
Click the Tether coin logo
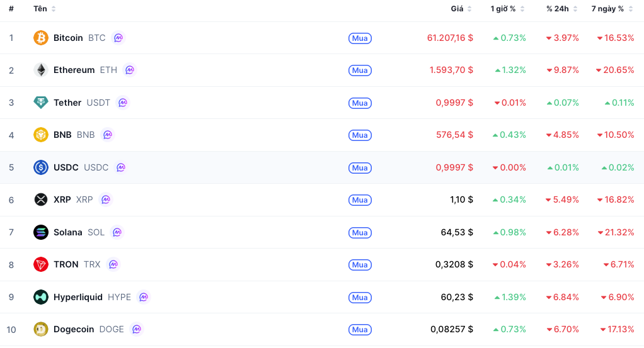click(41, 103)
